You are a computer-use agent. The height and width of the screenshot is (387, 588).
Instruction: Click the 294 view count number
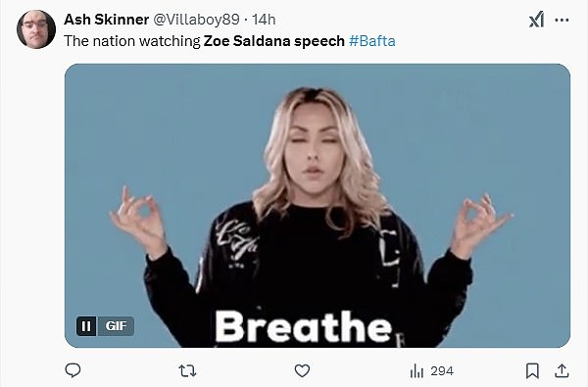click(x=442, y=371)
